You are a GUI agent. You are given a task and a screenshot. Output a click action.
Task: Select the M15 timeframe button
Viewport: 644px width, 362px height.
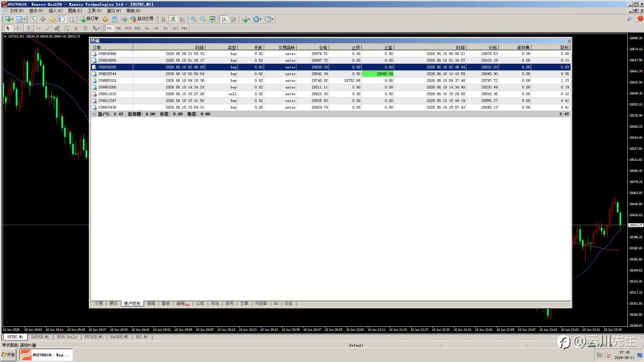pyautogui.click(x=128, y=28)
